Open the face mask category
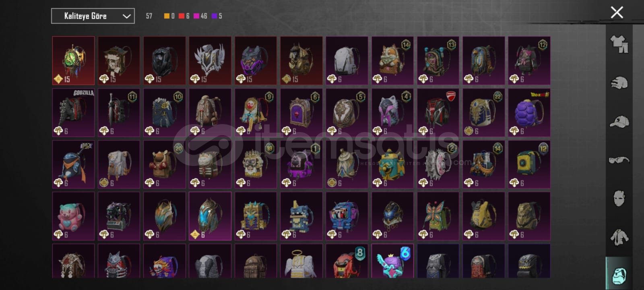Screen dimensions: 644x290 [619, 198]
